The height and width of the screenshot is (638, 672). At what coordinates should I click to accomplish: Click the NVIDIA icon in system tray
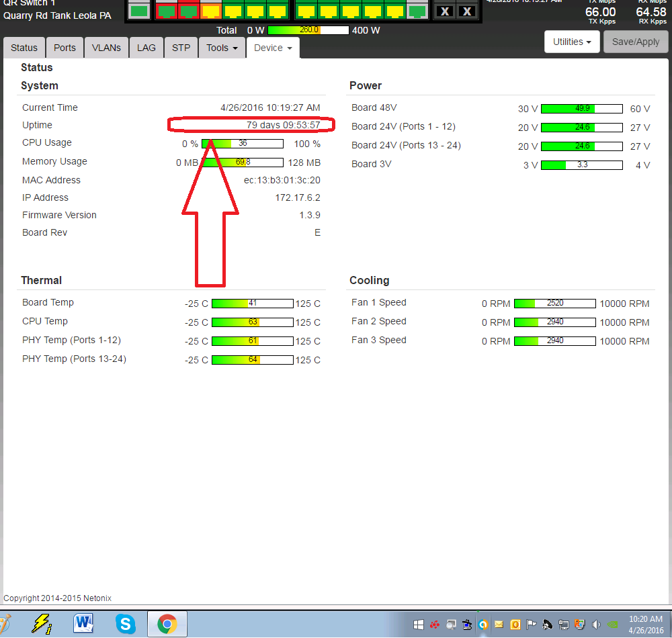(x=612, y=625)
